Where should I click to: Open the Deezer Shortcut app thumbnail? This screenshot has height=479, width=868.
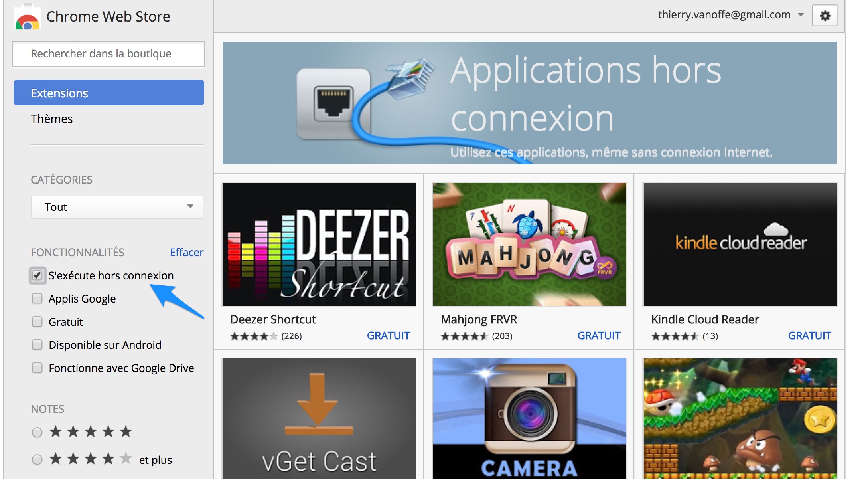point(319,244)
